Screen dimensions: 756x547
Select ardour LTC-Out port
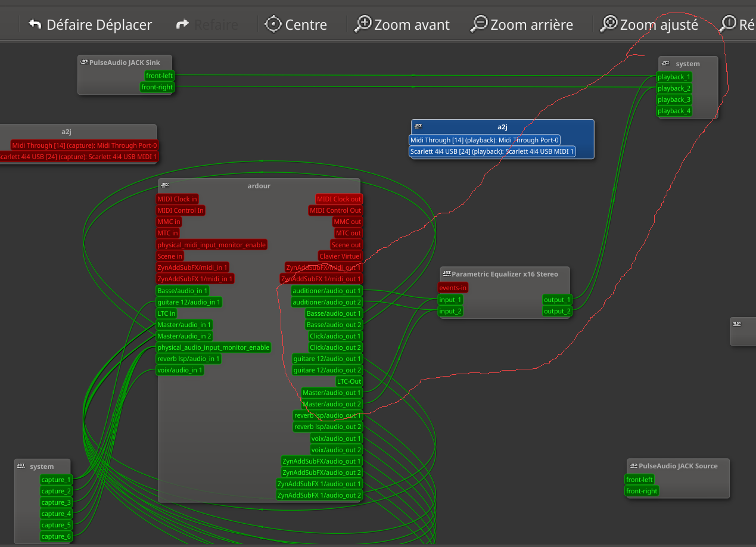point(349,381)
